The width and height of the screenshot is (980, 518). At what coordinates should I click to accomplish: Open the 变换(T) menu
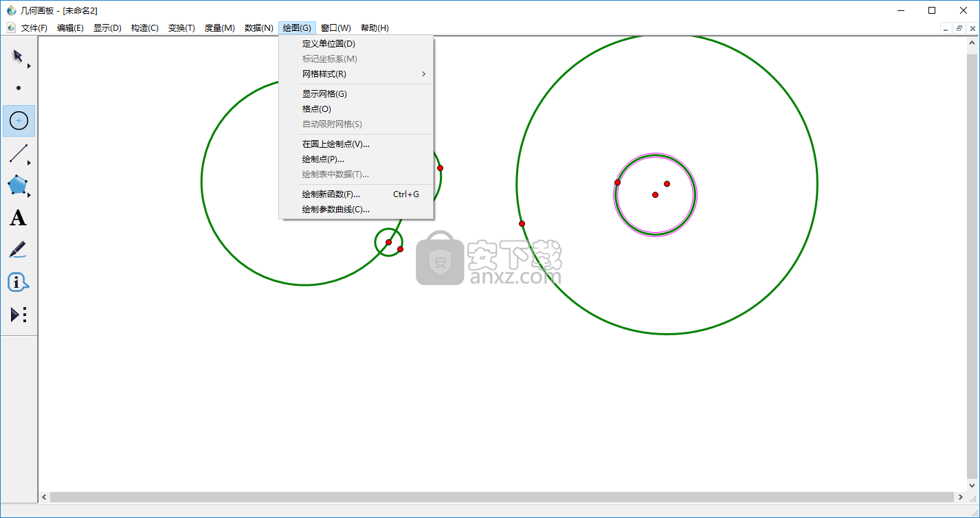point(181,28)
